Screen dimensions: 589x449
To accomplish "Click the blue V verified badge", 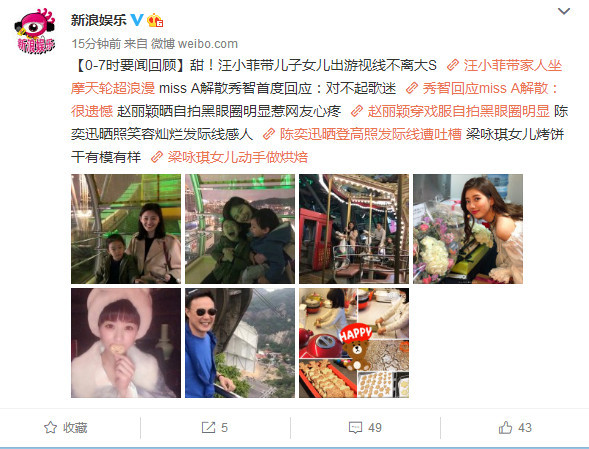I will pyautogui.click(x=137, y=20).
